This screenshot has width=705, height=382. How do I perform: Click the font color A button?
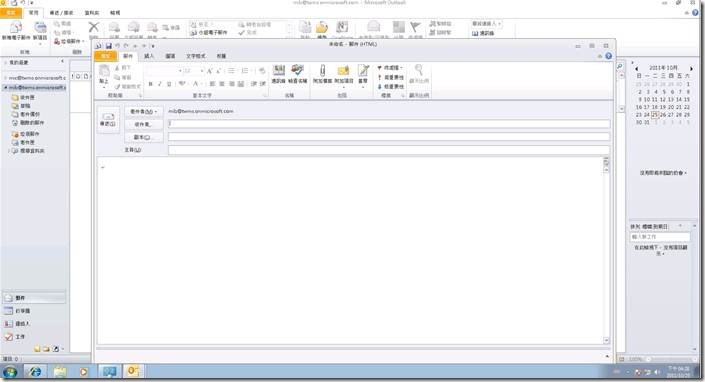[x=196, y=84]
